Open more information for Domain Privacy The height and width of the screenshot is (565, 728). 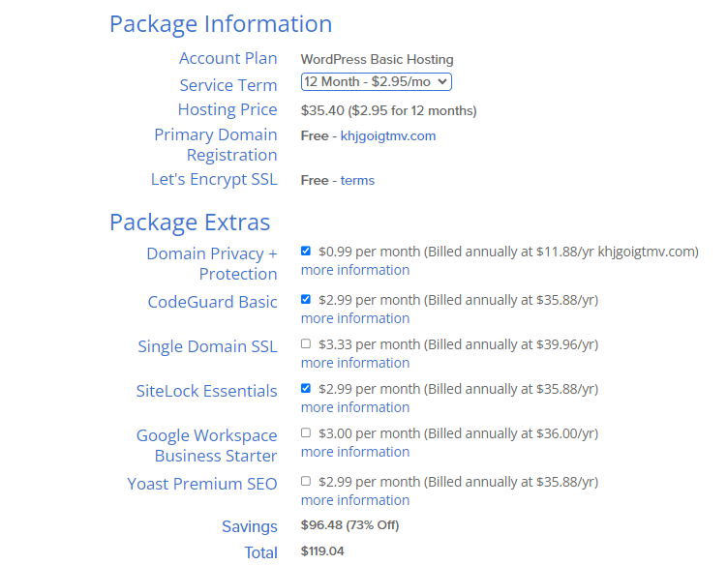(x=355, y=270)
